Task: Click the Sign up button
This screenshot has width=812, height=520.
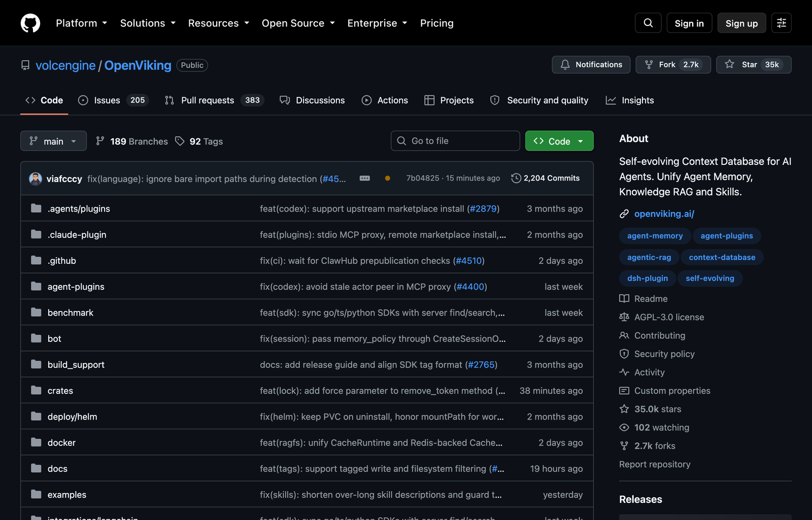Action: tap(741, 23)
